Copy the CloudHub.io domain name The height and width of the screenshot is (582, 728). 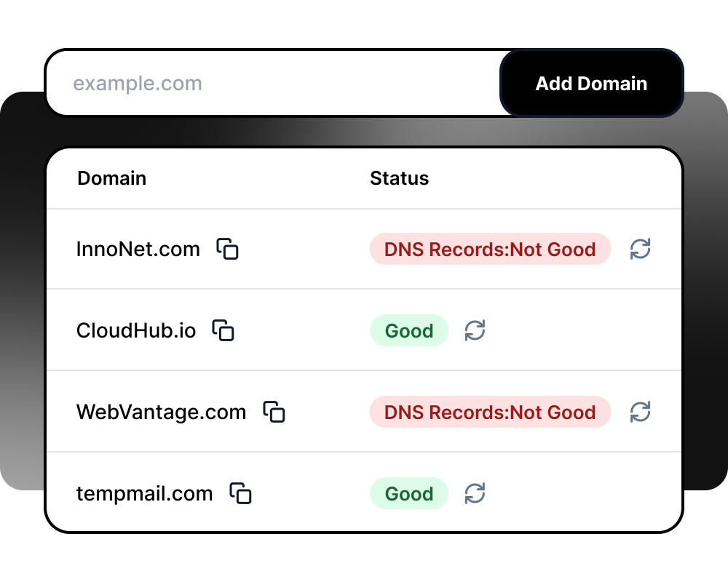(223, 330)
